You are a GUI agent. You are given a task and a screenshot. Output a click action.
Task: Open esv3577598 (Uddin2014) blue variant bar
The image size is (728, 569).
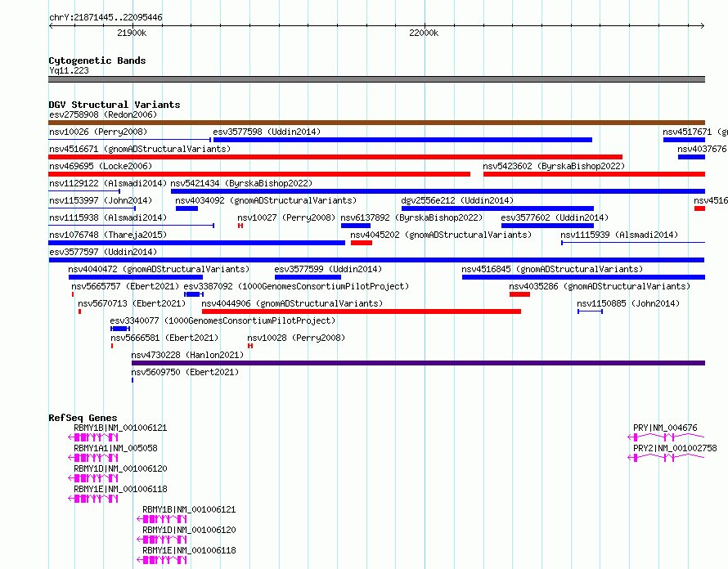pyautogui.click(x=402, y=140)
